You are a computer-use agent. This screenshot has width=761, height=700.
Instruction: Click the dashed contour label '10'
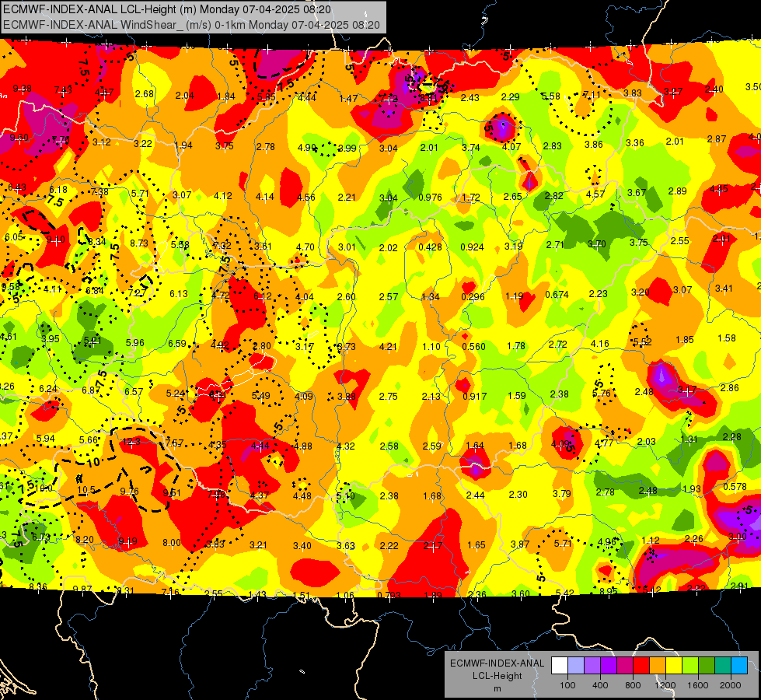(x=93, y=462)
